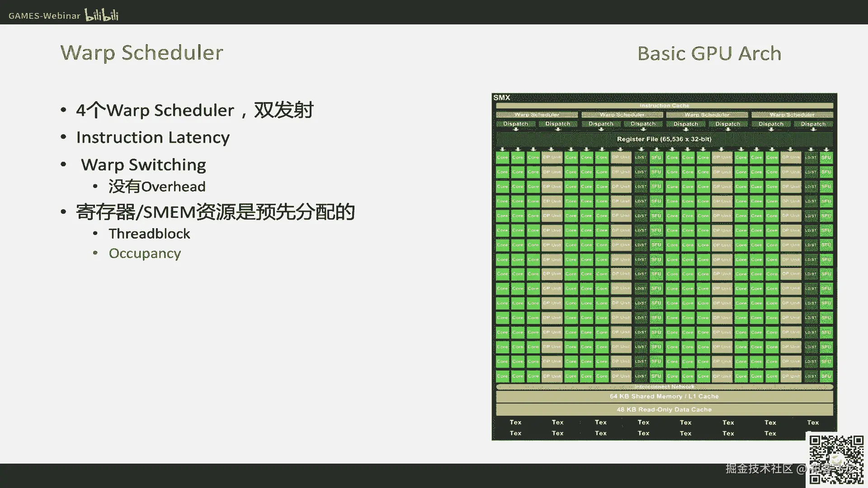Click the 64 KB Shared Memory bar
This screenshot has height=488, width=868.
664,396
